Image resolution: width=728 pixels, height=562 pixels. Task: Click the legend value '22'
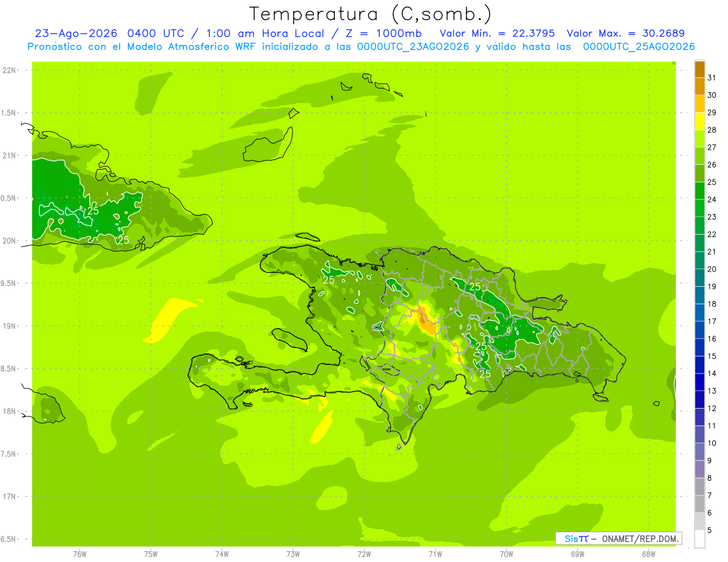click(x=712, y=234)
